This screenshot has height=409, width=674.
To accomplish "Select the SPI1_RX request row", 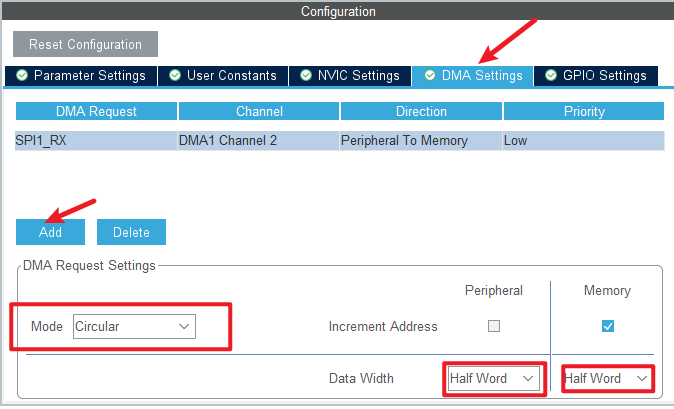I will tap(96, 141).
